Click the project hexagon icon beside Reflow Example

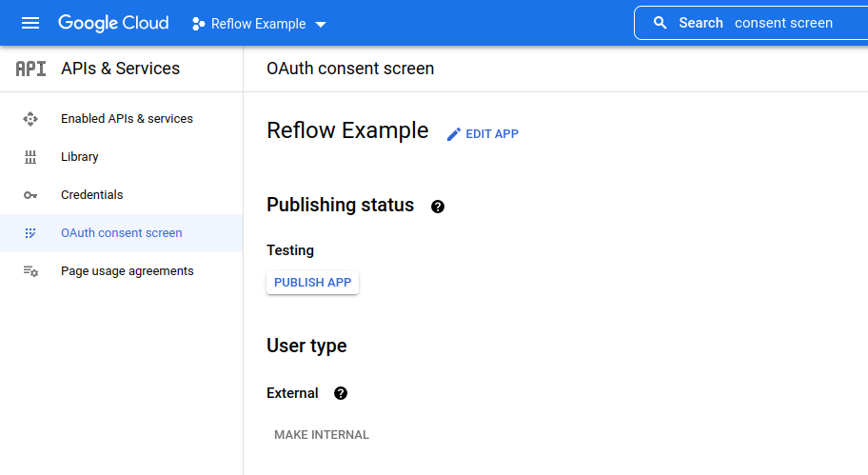[x=198, y=24]
